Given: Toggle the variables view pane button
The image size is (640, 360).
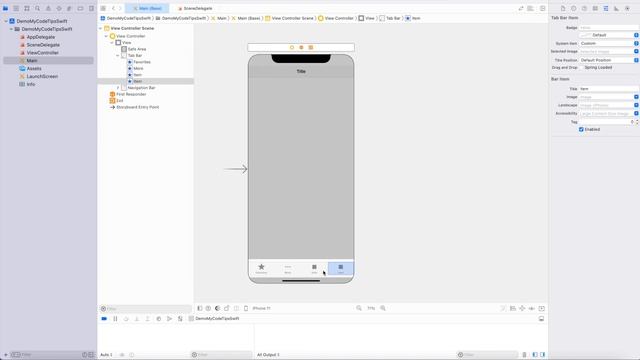Looking at the screenshot, I should (535, 355).
